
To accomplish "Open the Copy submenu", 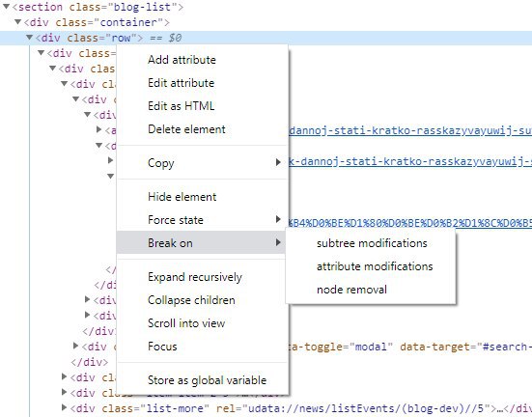I will click(202, 162).
